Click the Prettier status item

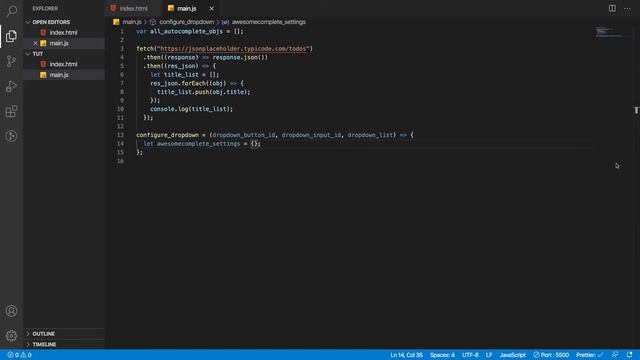[x=589, y=355]
